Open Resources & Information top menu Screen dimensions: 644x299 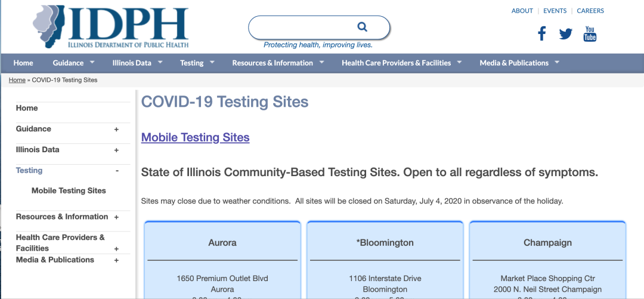pos(273,63)
